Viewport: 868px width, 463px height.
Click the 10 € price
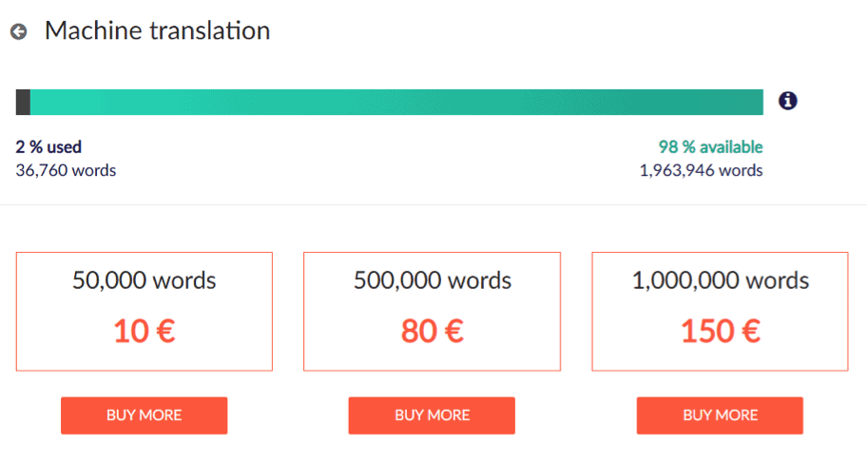click(x=145, y=331)
